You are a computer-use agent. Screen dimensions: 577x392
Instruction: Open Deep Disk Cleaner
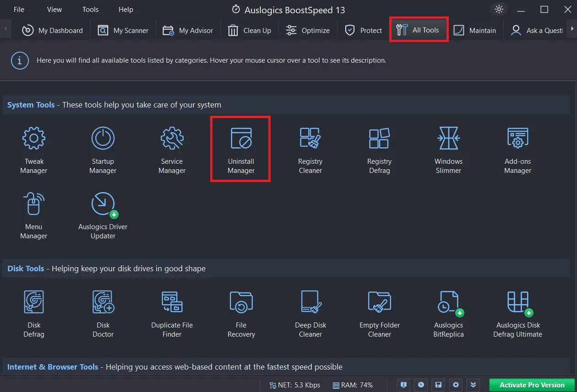(x=310, y=315)
